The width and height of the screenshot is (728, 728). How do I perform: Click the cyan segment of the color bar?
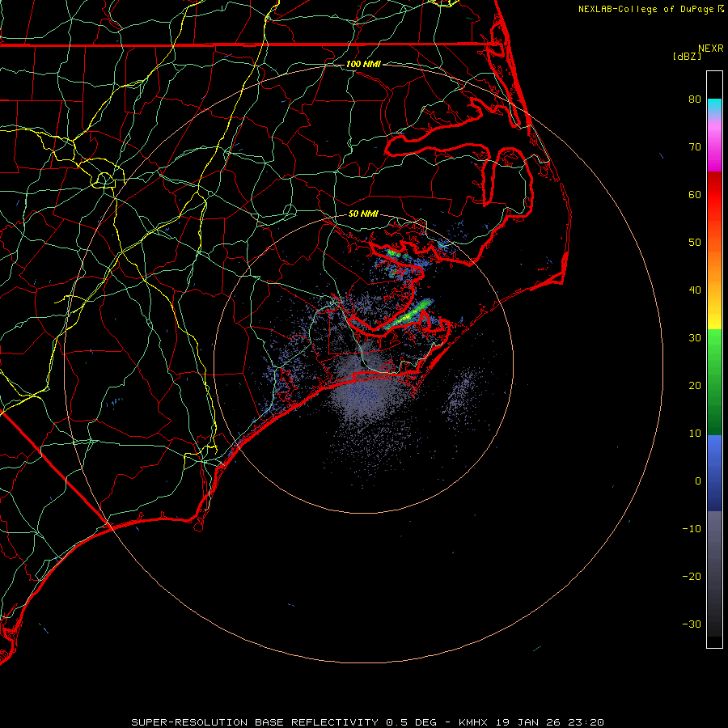pos(714,106)
